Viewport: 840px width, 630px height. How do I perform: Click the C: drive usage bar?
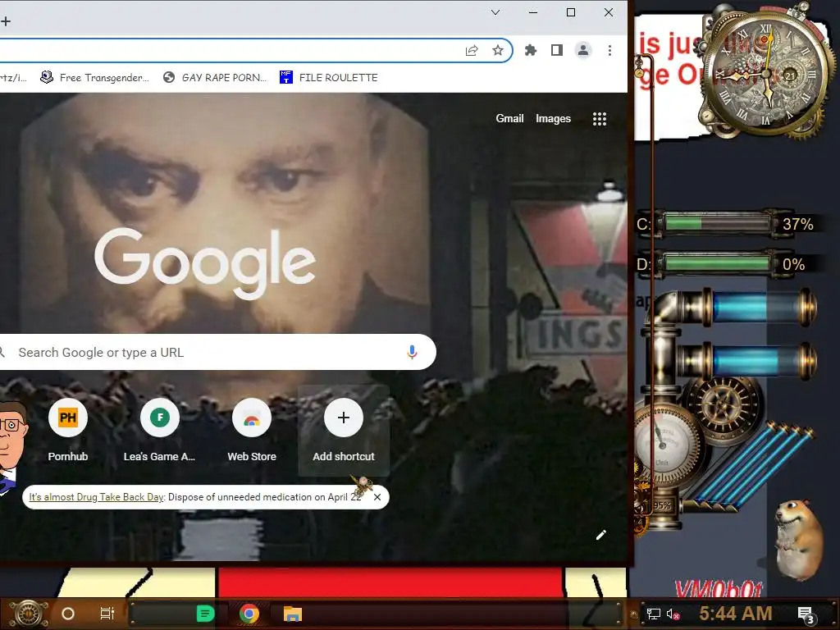pyautogui.click(x=718, y=223)
